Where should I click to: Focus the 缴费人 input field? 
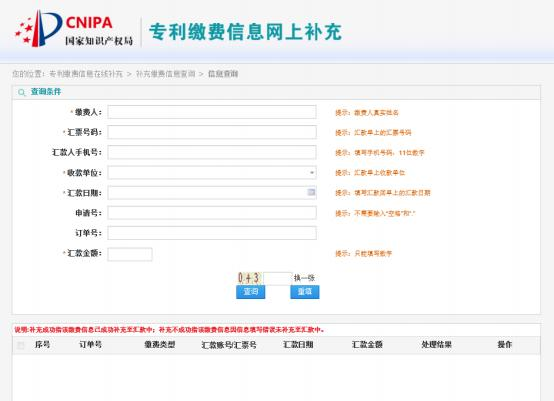[x=212, y=112]
